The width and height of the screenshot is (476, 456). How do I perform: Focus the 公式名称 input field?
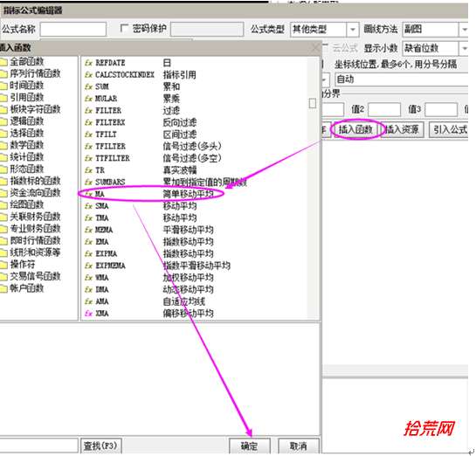(73, 30)
